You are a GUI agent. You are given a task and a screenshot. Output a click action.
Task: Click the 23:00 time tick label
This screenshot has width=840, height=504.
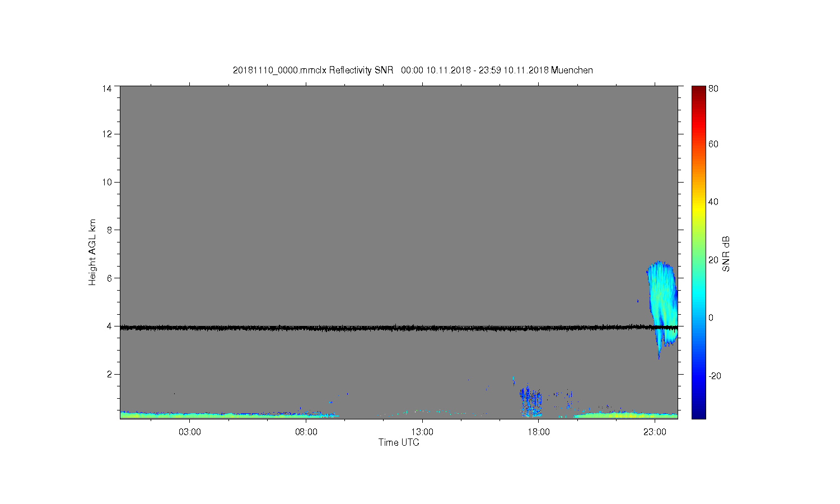(x=655, y=432)
